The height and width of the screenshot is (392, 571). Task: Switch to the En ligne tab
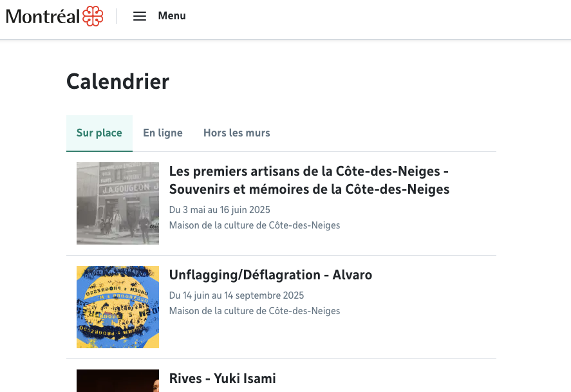[163, 133]
